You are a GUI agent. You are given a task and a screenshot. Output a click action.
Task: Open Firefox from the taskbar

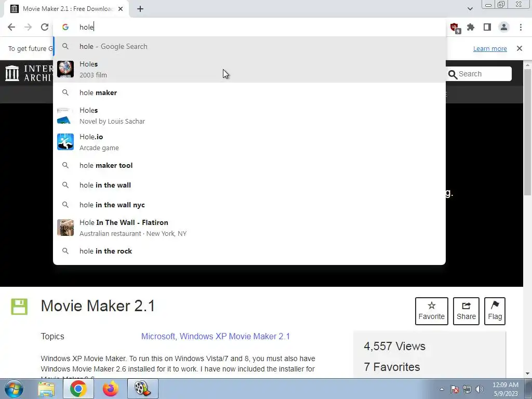click(x=110, y=389)
